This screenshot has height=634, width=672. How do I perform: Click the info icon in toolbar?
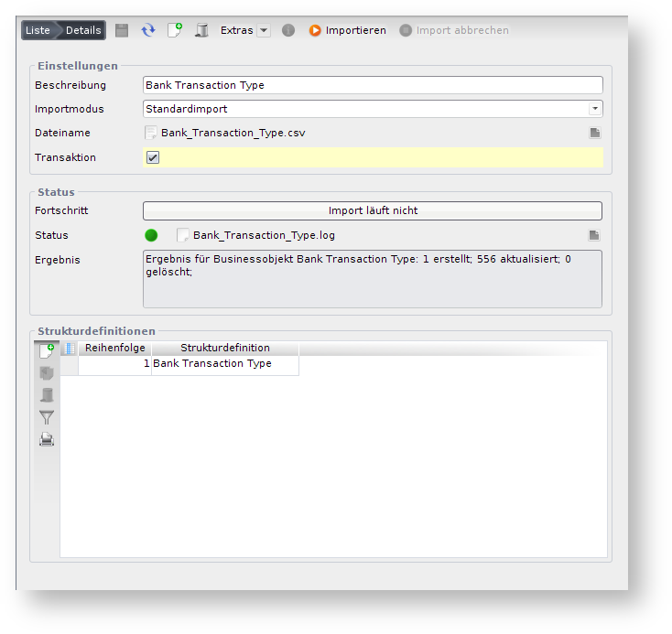[x=288, y=30]
